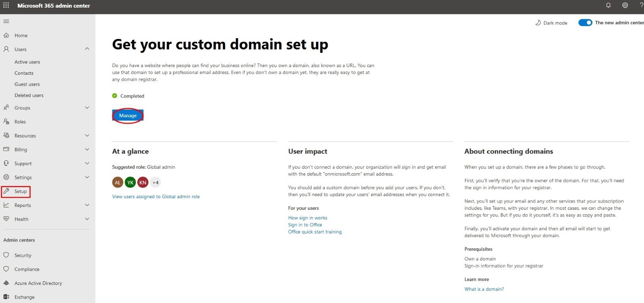The image size is (644, 303).
Task: Collapse the navigation hamburger menu
Action: coord(6,21)
